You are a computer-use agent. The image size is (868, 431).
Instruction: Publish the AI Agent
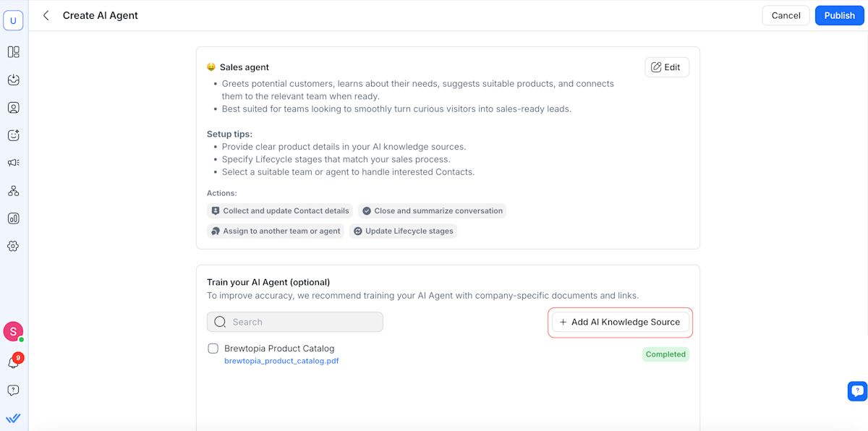click(x=839, y=15)
